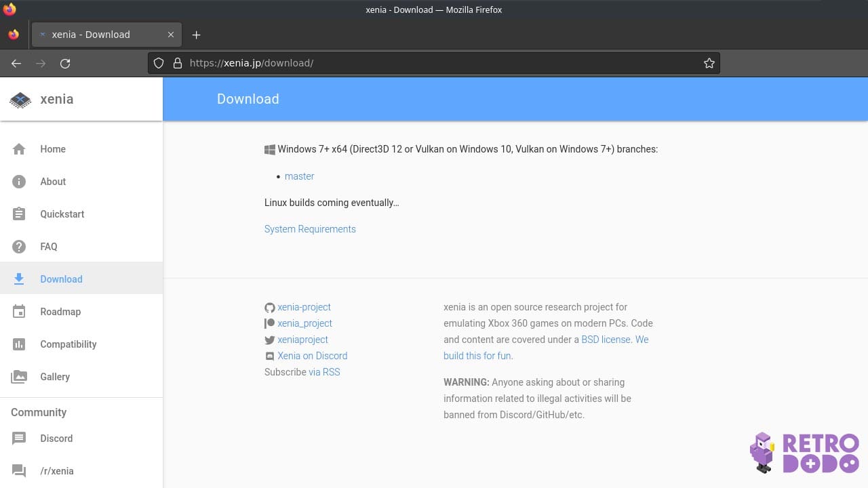Select the xenia - Download browser tab
Screen dimensions: 868x488
point(106,35)
